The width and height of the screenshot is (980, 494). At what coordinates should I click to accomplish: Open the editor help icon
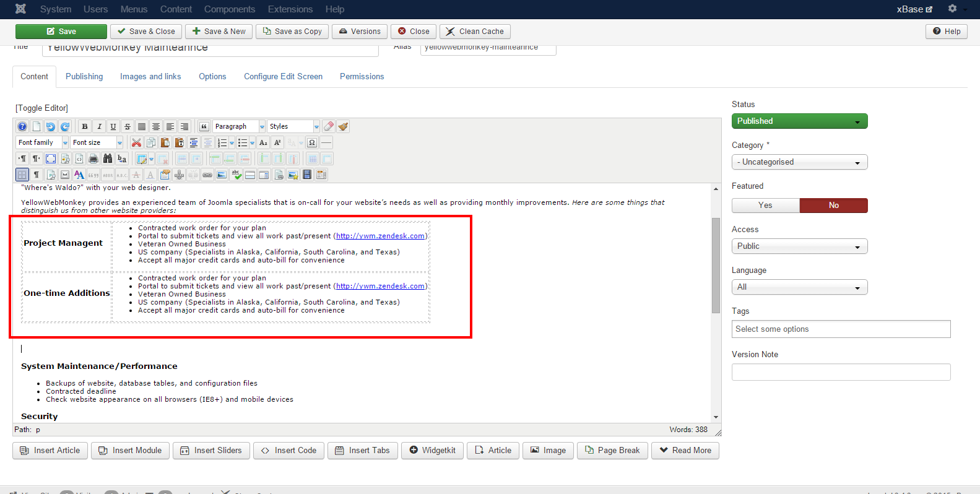(22, 126)
